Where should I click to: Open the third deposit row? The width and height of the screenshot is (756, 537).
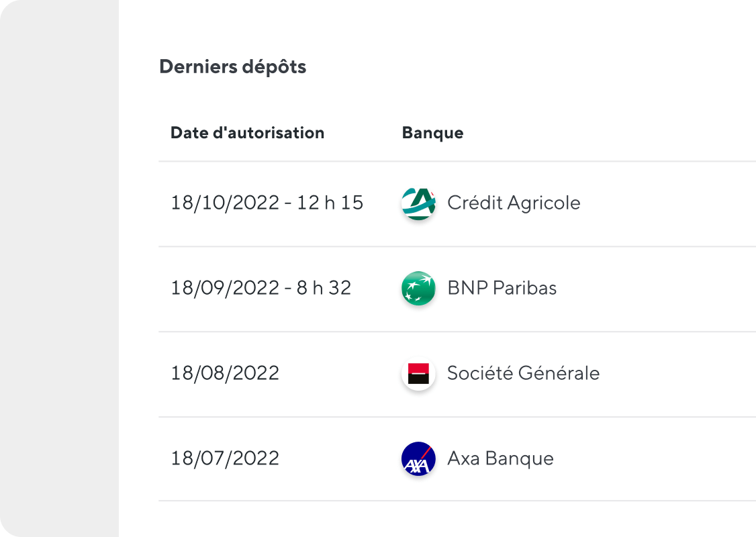tap(457, 375)
